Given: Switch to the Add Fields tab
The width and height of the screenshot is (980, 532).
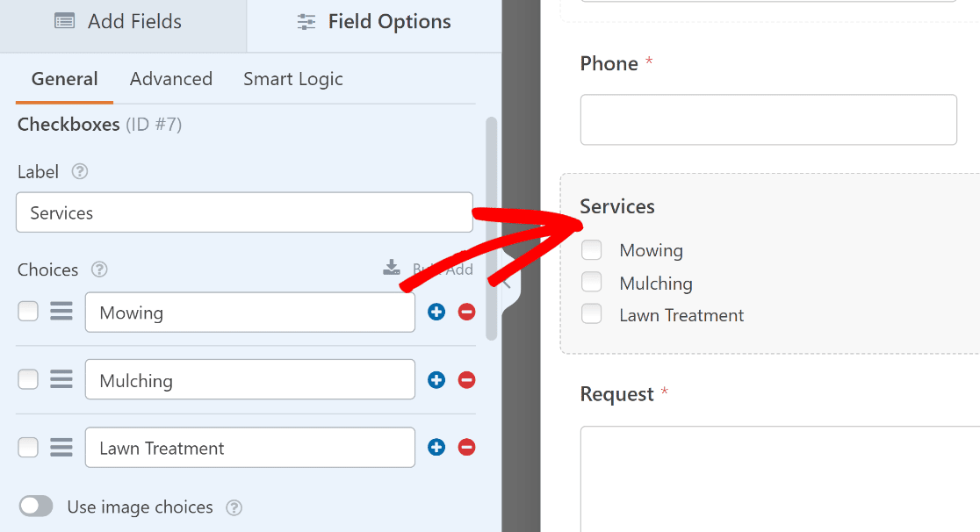Looking at the screenshot, I should pos(118,22).
